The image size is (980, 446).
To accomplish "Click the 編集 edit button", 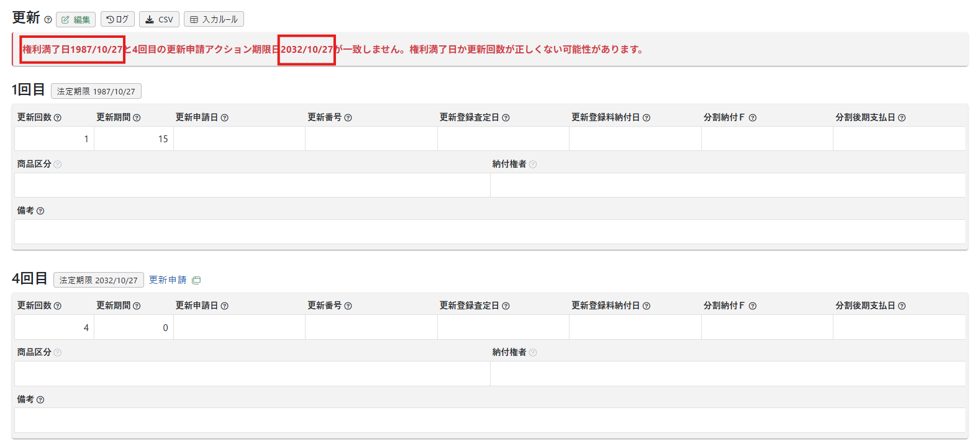I will click(76, 20).
